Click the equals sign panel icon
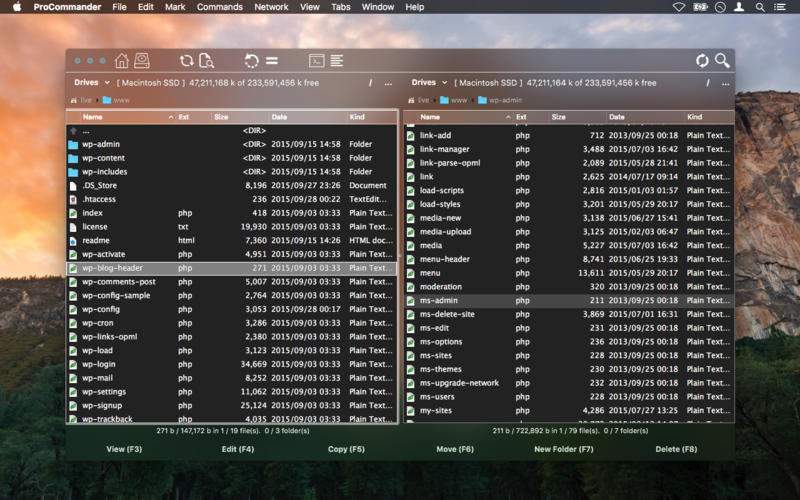800x500 pixels. coord(272,61)
